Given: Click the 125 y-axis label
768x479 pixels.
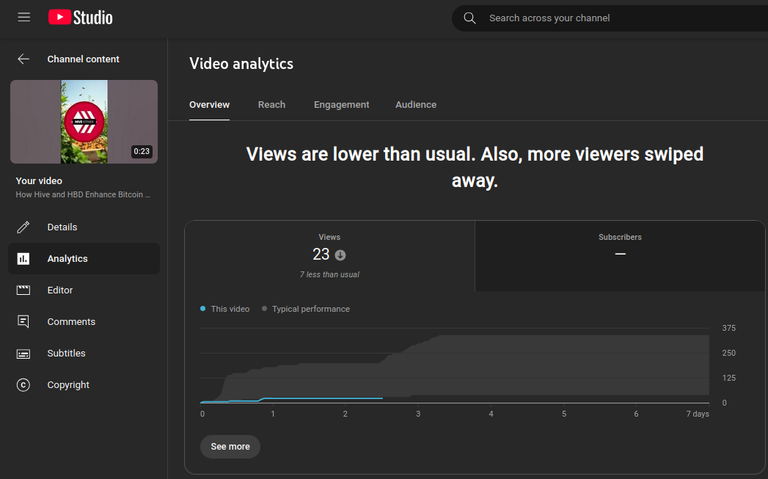Looking at the screenshot, I should click(729, 378).
